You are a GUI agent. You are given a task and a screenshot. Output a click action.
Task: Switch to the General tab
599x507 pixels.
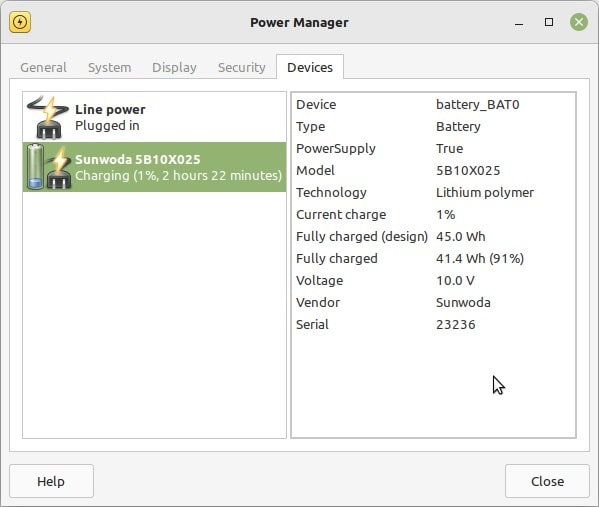[43, 67]
